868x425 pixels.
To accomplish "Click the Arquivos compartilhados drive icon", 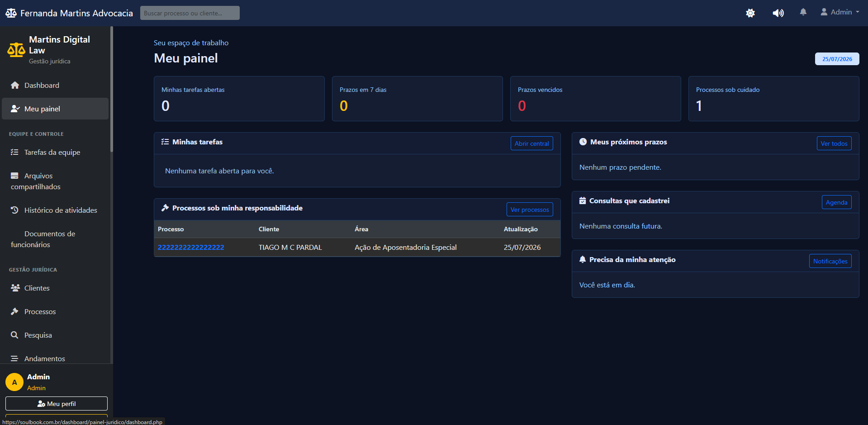I will point(14,176).
